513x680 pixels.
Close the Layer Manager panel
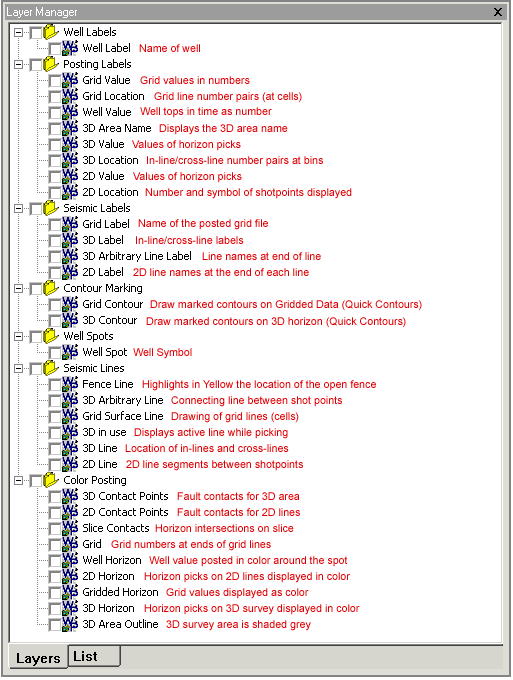498,12
